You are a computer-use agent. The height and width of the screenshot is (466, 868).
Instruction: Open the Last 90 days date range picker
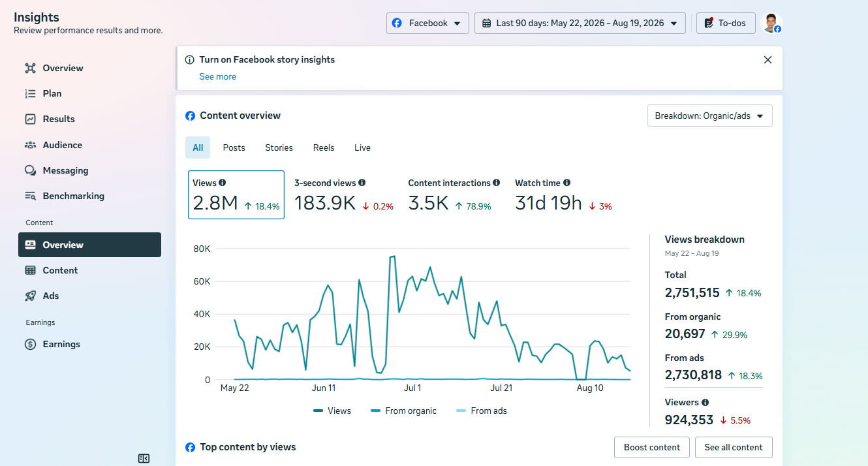(x=580, y=23)
